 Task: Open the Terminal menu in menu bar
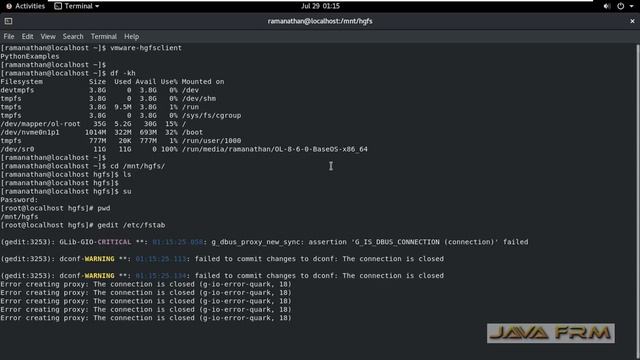[x=104, y=36]
